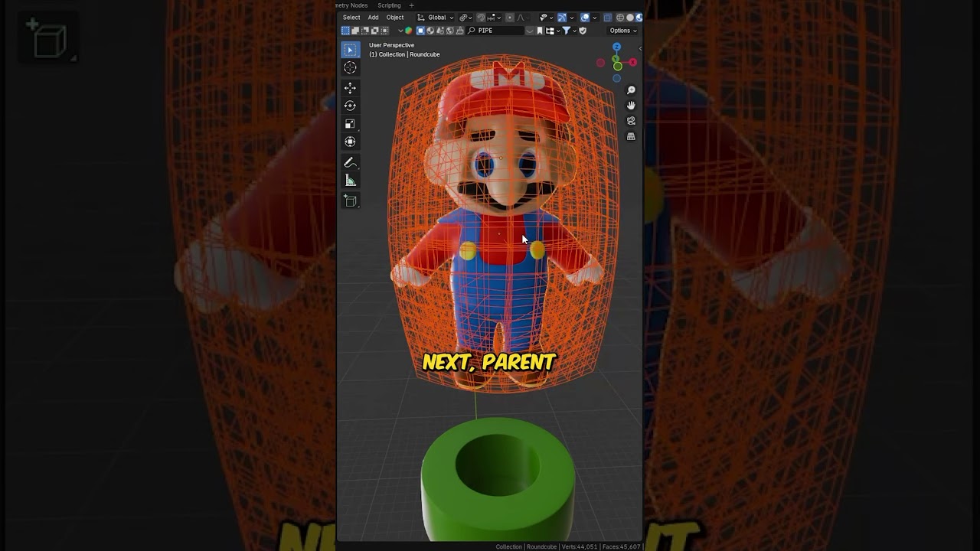Select the Cursor tool
The image size is (980, 551).
350,67
